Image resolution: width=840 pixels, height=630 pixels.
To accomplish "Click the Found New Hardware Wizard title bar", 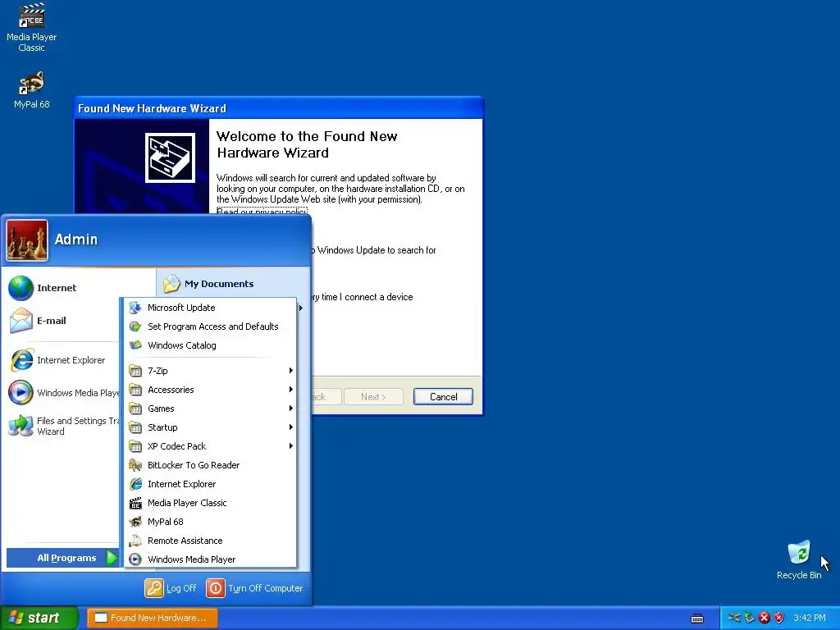I will 279,108.
